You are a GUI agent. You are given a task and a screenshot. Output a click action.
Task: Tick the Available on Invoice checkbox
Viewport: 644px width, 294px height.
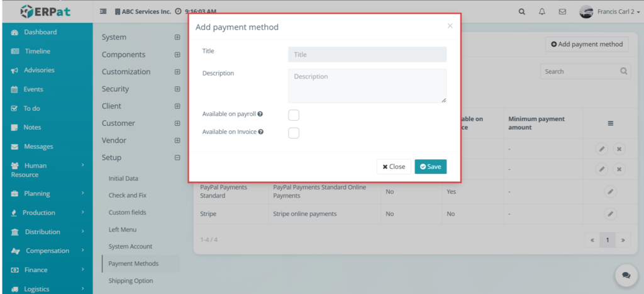[x=294, y=133]
